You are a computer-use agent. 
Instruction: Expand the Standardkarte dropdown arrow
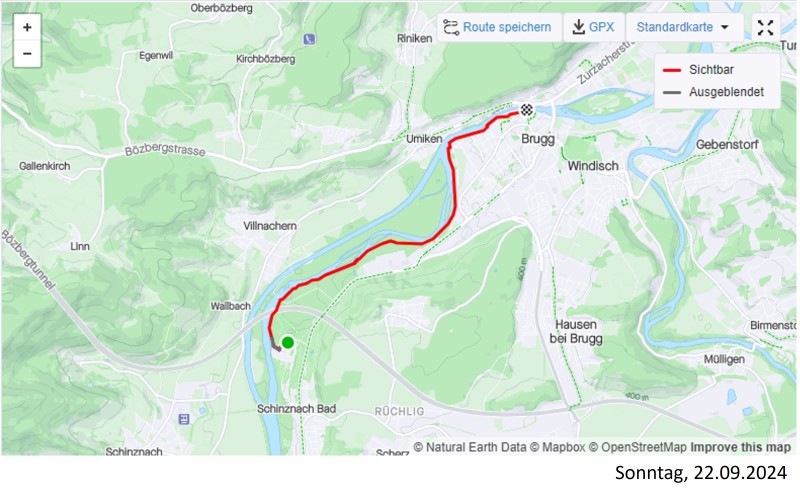[724, 28]
